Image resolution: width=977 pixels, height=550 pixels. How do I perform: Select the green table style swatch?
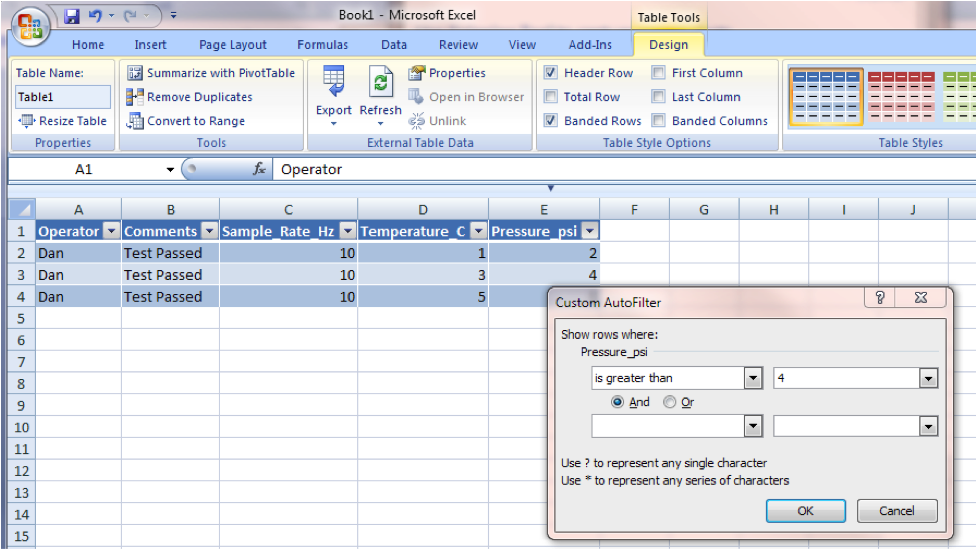tap(958, 97)
